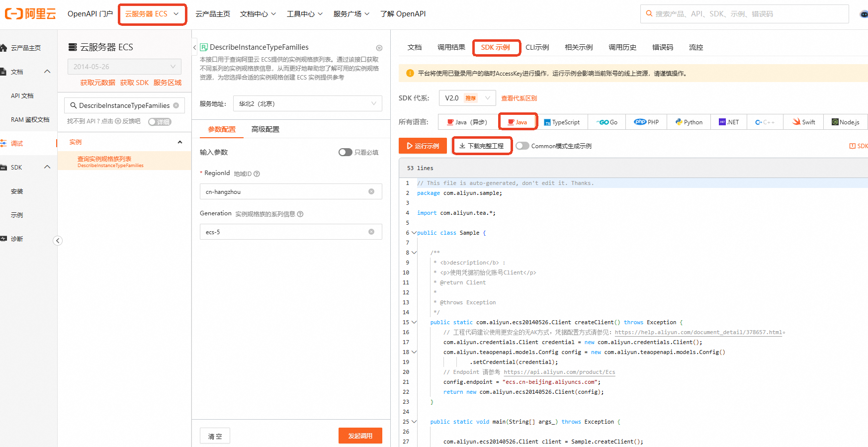The image size is (868, 447).
Task: Click the orange warning info icon in notice banner
Action: pyautogui.click(x=410, y=73)
